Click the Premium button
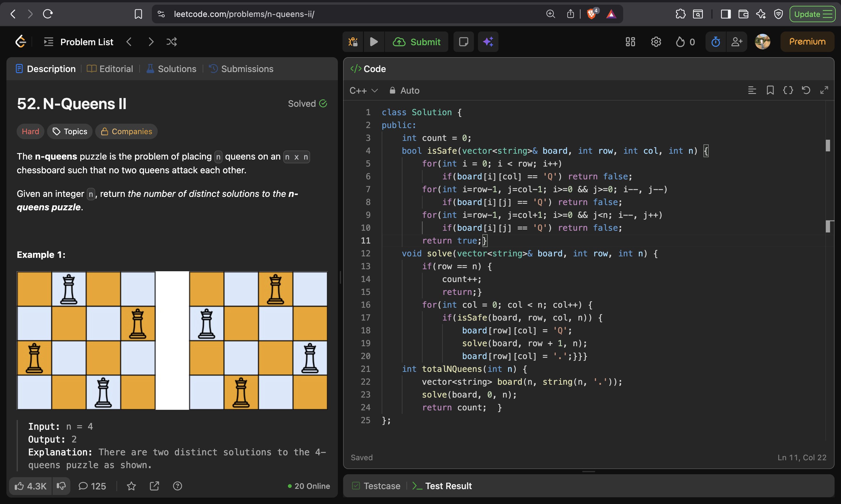This screenshot has width=841, height=504. pyautogui.click(x=807, y=42)
